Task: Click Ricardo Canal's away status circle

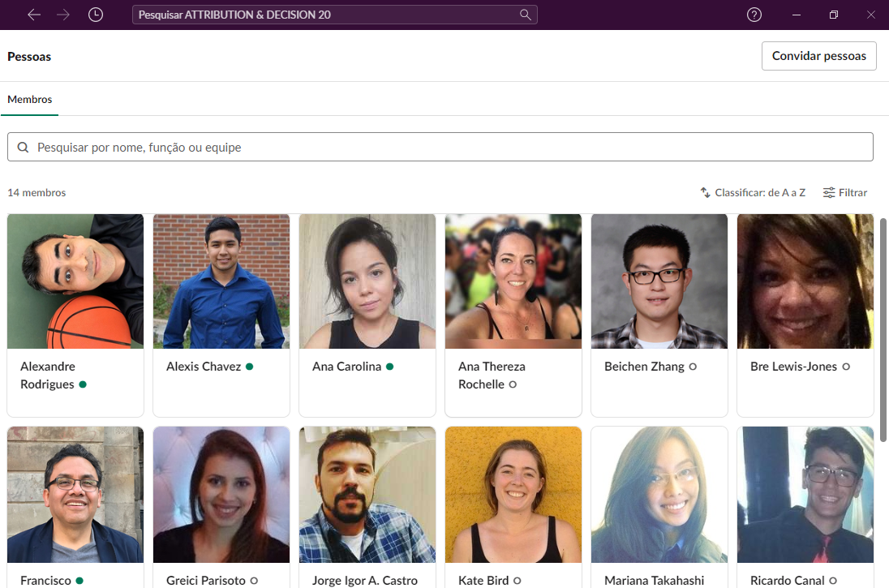Action: point(833,581)
